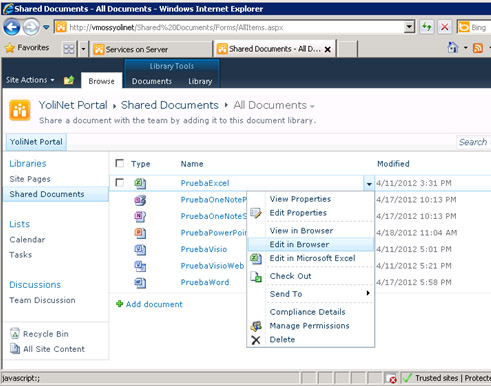Viewport: 491px width, 386px height.
Task: Open Libraries heading in quick launch
Action: [x=28, y=163]
